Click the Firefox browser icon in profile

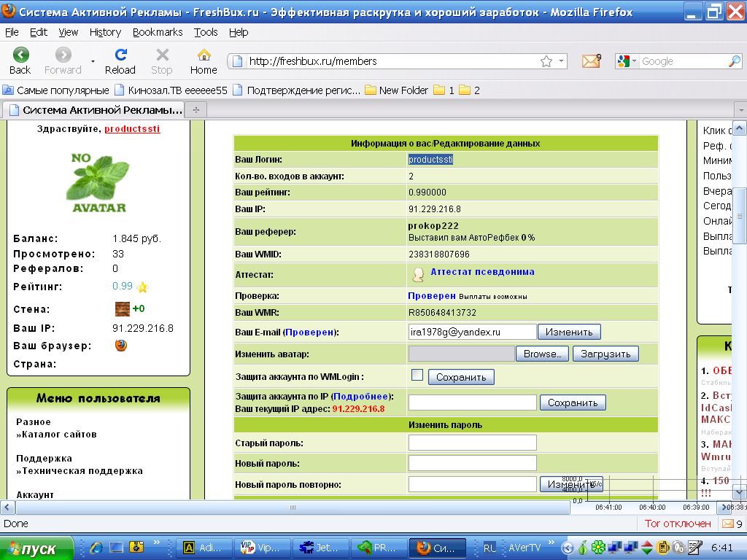tap(121, 345)
